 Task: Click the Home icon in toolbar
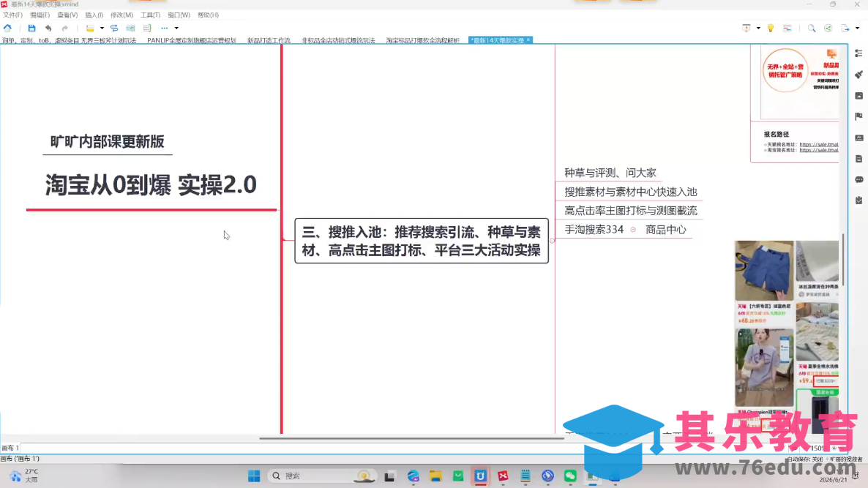[x=8, y=28]
